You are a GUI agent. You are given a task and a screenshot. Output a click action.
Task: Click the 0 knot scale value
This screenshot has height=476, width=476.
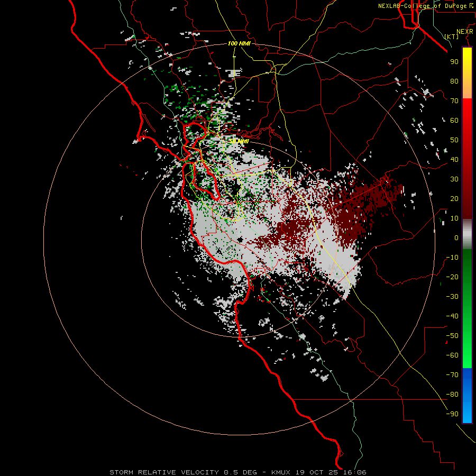(x=456, y=237)
